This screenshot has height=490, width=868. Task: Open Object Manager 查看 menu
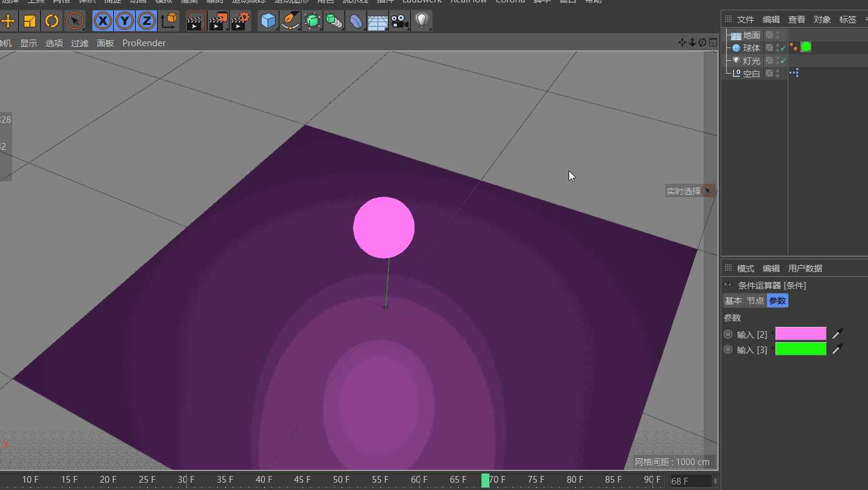point(796,19)
